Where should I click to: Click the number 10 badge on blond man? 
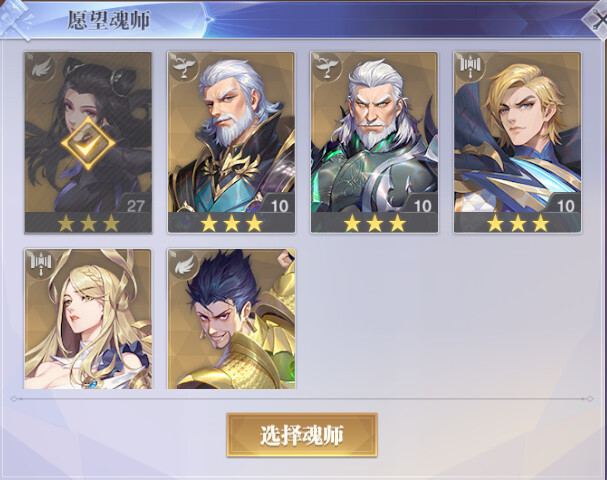point(564,205)
